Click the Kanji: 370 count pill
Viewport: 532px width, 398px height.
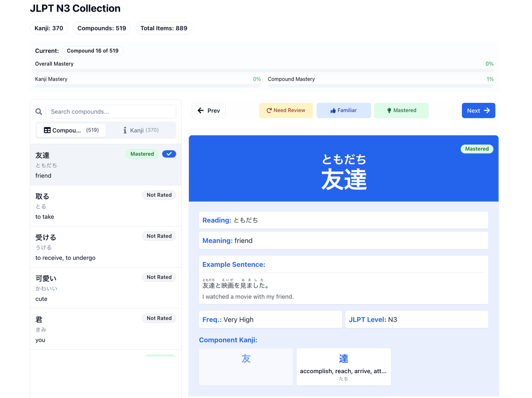coord(49,28)
